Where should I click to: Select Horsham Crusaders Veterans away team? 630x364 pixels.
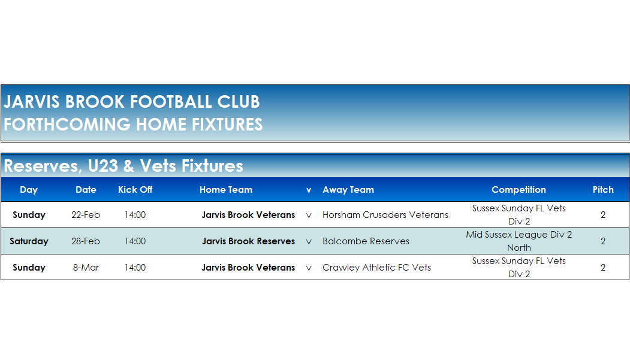(x=385, y=215)
